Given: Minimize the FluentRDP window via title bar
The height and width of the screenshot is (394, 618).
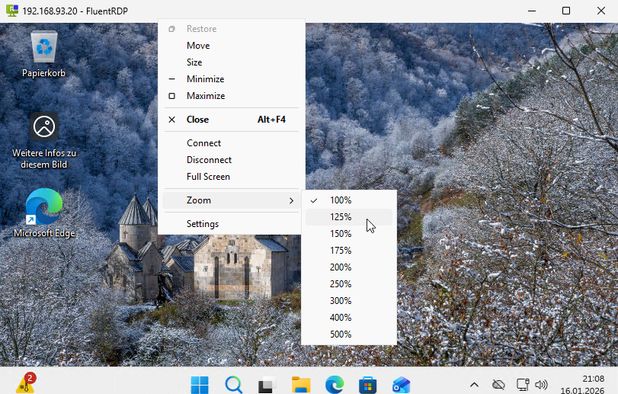Looking at the screenshot, I should 532,11.
